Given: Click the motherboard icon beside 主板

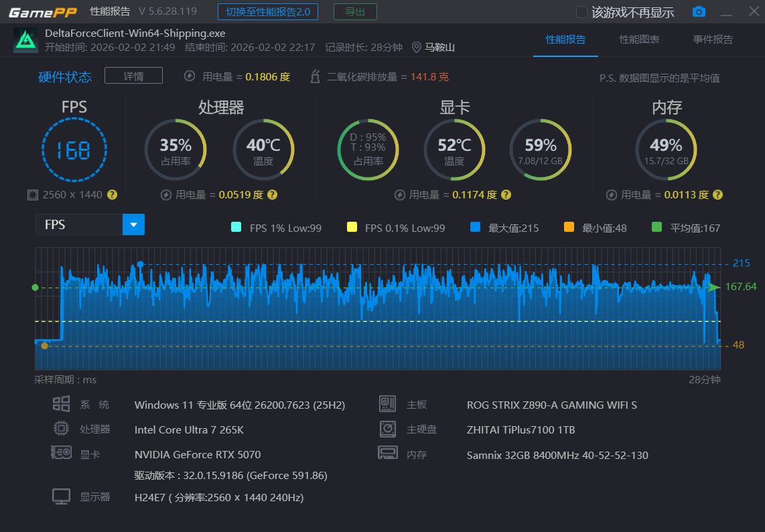Looking at the screenshot, I should tap(387, 403).
